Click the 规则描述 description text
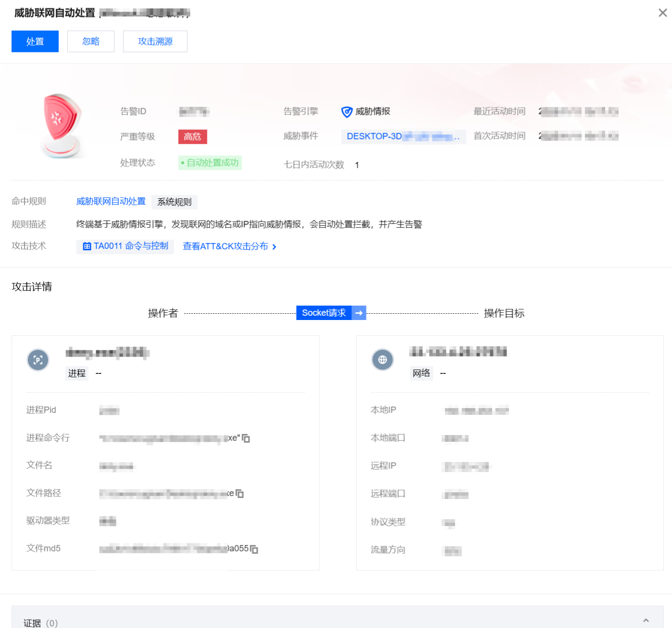The width and height of the screenshot is (672, 628). (x=249, y=224)
